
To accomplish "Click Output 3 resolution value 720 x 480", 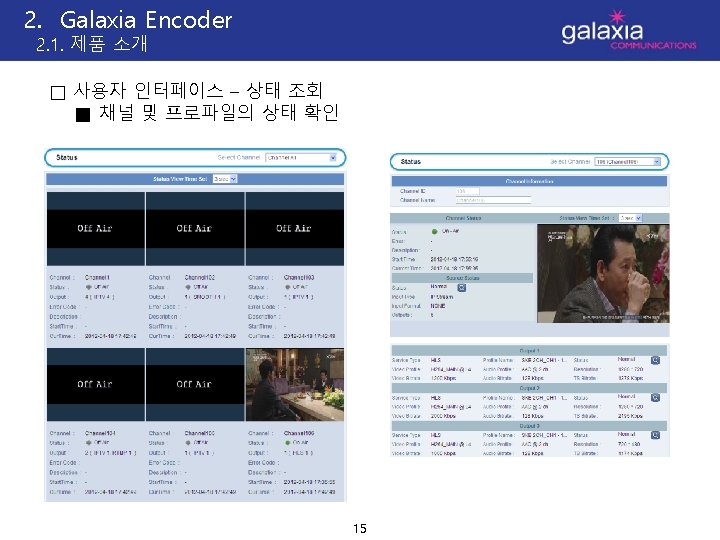I will pos(630,444).
